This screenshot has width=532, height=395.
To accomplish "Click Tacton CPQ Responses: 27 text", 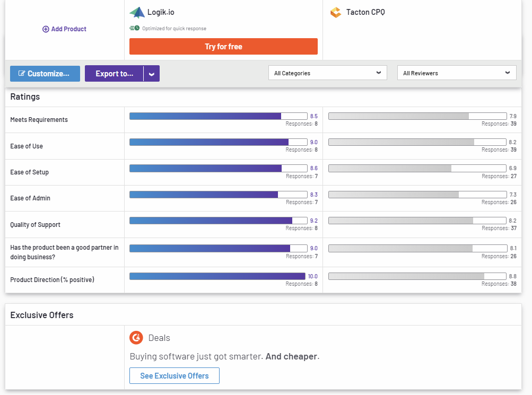I will [x=499, y=177].
